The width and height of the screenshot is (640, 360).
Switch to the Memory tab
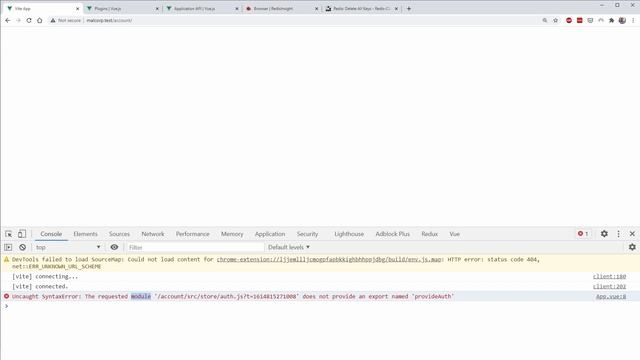click(232, 234)
